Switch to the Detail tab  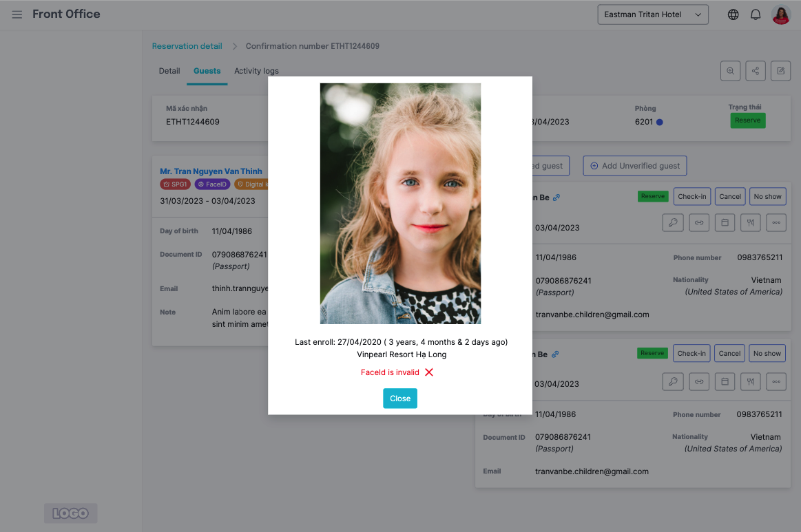[169, 71]
